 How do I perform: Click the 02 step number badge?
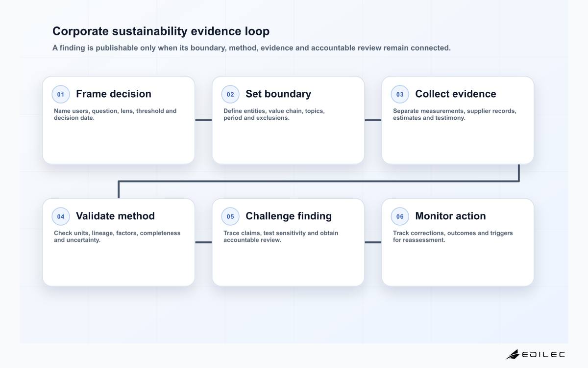point(230,94)
